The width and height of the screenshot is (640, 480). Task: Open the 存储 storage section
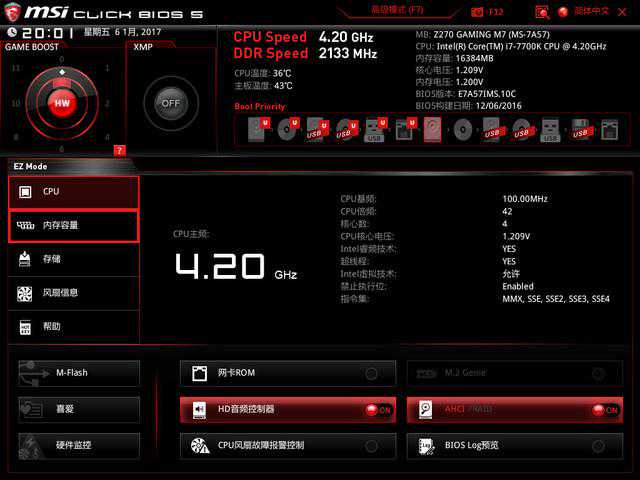tap(73, 259)
